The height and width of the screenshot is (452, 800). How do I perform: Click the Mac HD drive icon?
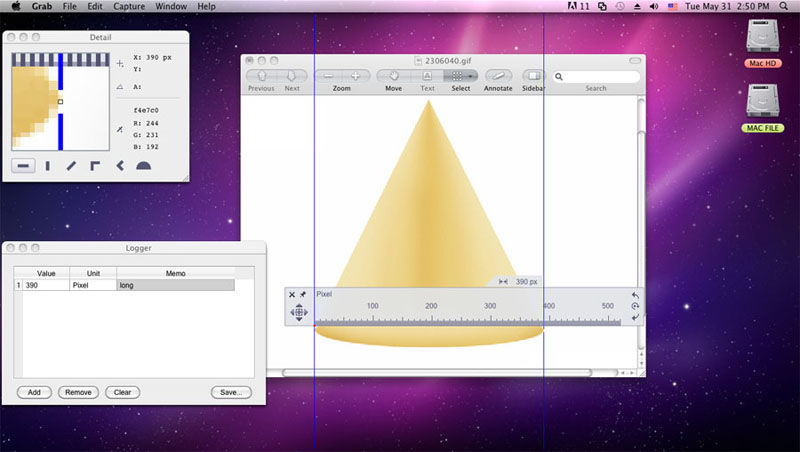click(762, 38)
